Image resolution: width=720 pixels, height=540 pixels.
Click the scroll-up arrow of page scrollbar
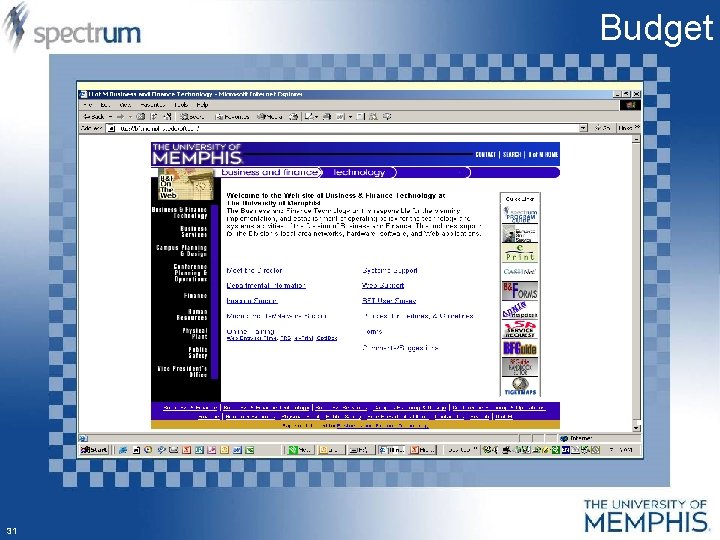[x=636, y=139]
